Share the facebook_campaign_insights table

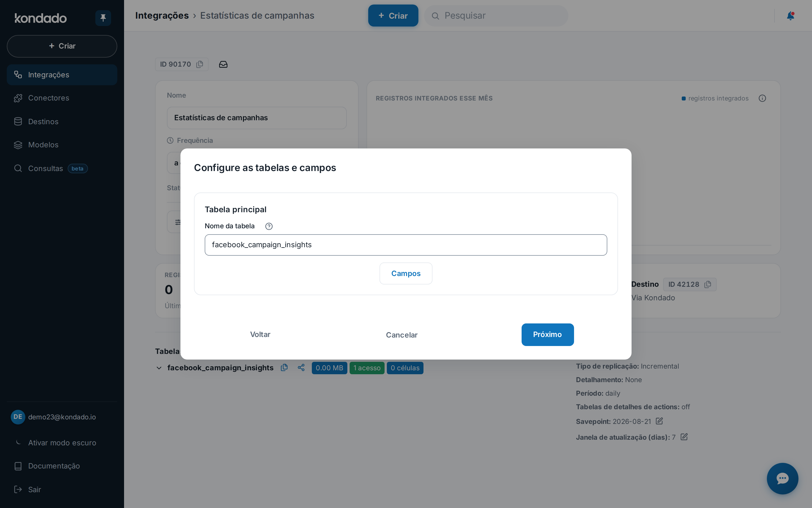tap(301, 367)
